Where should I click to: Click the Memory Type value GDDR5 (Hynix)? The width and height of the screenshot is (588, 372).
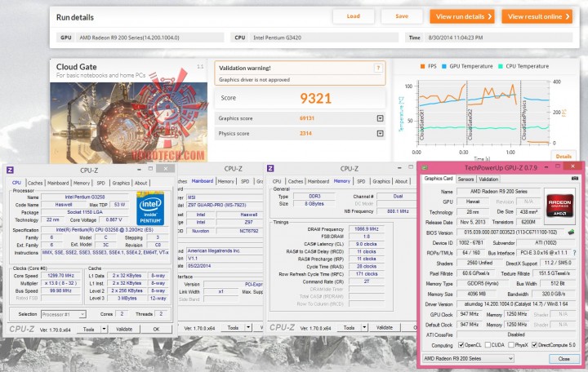[x=483, y=284]
